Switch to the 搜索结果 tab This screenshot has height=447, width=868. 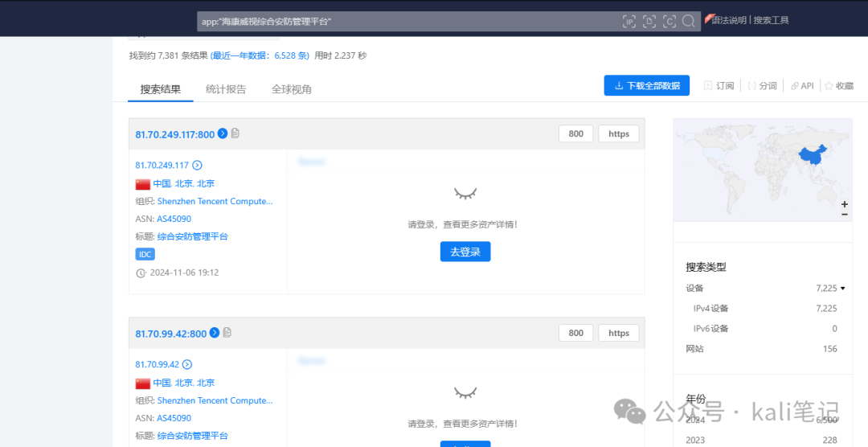coord(161,89)
